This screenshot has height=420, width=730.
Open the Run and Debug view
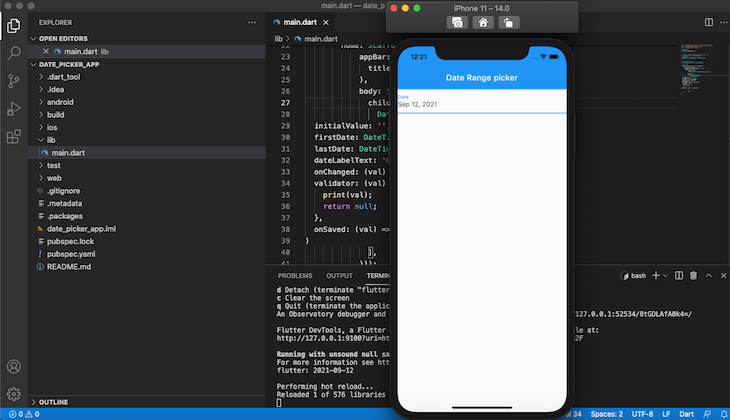click(x=14, y=109)
